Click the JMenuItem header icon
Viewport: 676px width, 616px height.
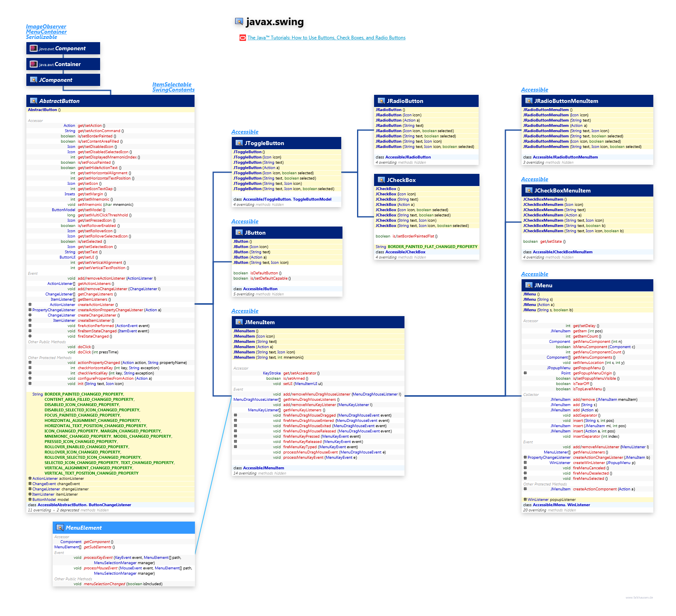coord(239,322)
